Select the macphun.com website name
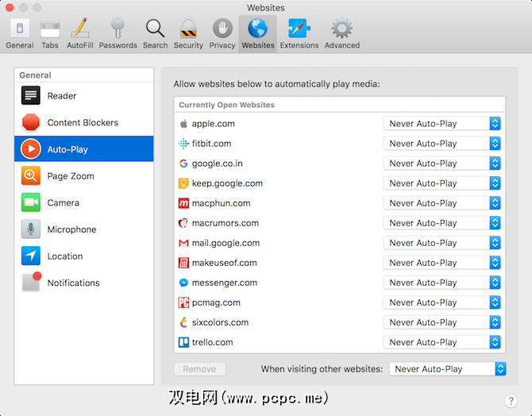Screen dimensions: 532x416 [x=222, y=203]
